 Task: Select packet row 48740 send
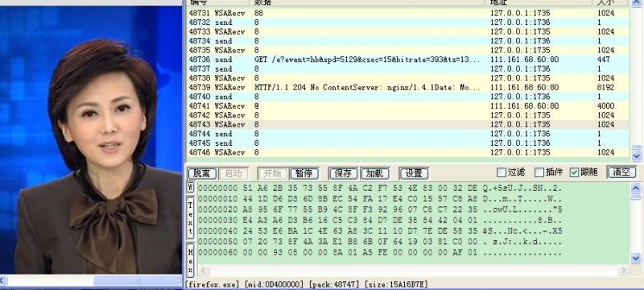pyautogui.click(x=408, y=97)
